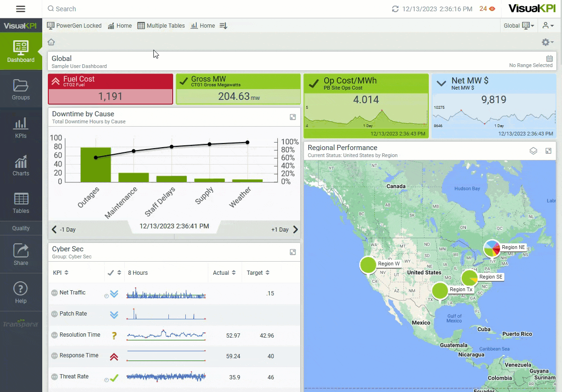
Task: Open the second Home bar chart link
Action: pos(203,26)
